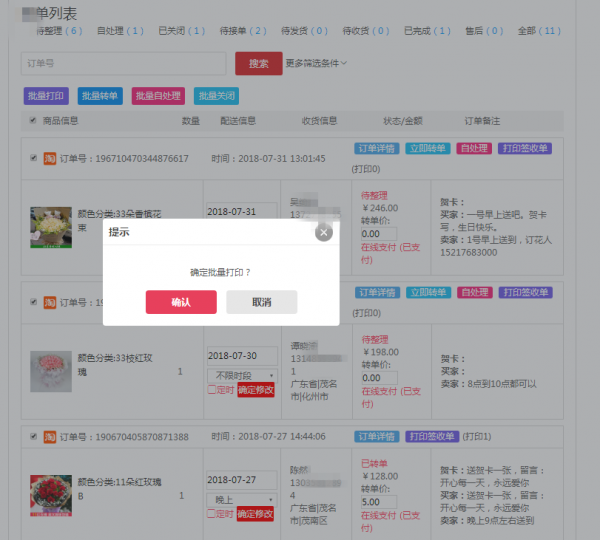Click the red 搜索 button
Viewport: 600px width, 540px height.
(258, 64)
